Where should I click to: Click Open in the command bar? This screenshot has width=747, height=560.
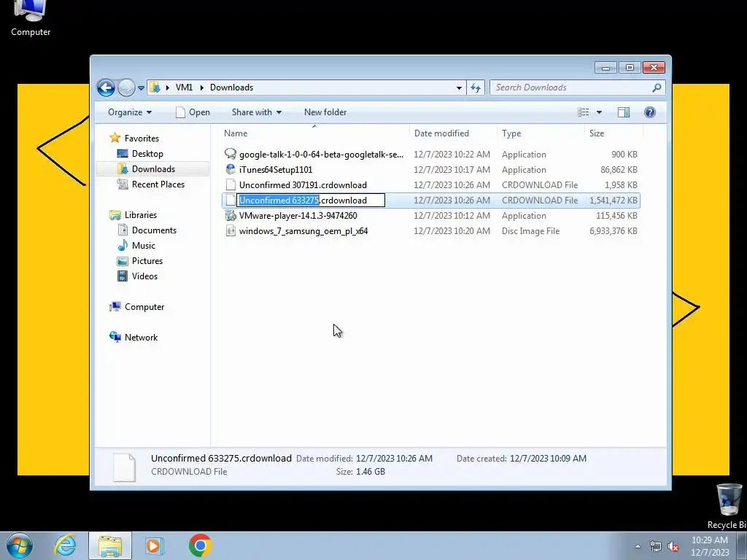[193, 112]
